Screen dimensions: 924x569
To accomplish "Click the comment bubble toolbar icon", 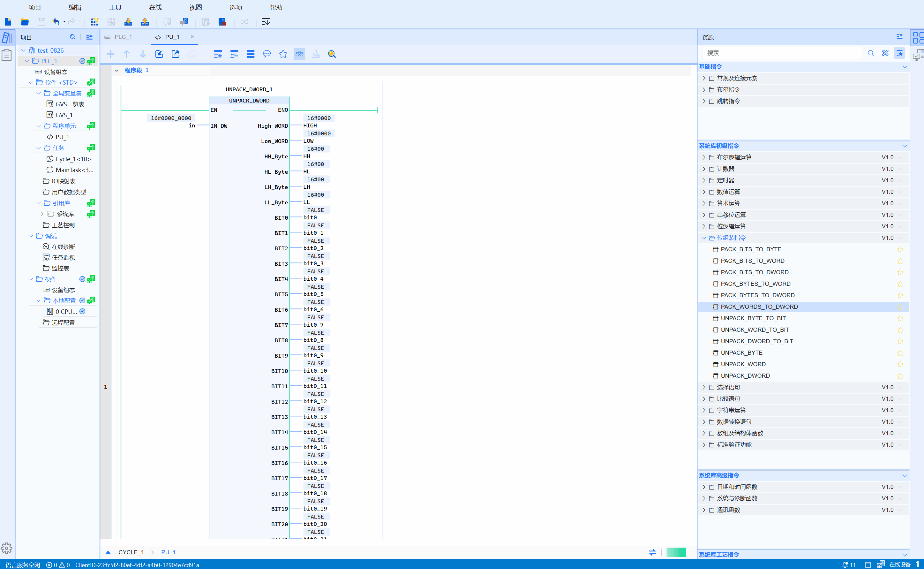I will (x=267, y=54).
